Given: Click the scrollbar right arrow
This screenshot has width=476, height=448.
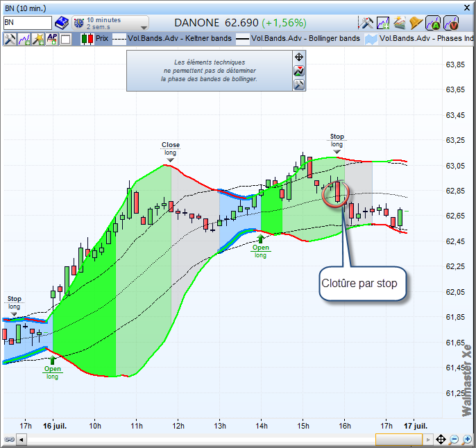Looking at the screenshot, I should point(428,439).
